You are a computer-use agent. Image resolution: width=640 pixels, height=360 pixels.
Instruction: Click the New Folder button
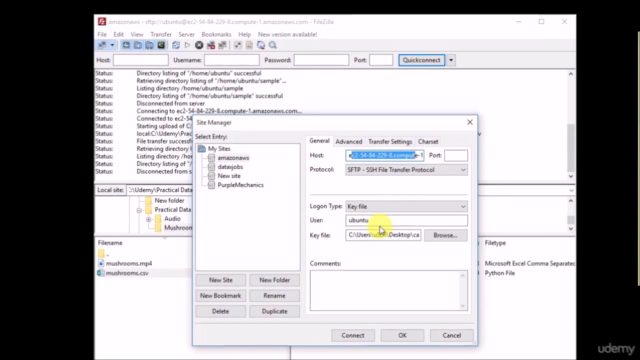[x=275, y=280]
